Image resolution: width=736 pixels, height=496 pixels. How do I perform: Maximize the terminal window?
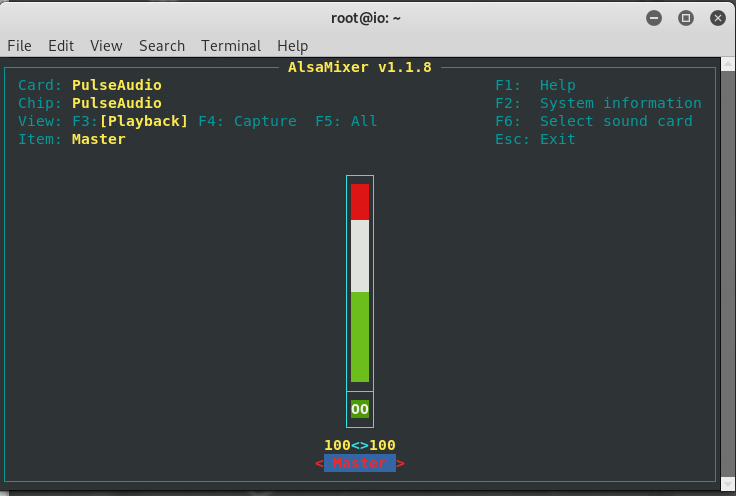(686, 18)
